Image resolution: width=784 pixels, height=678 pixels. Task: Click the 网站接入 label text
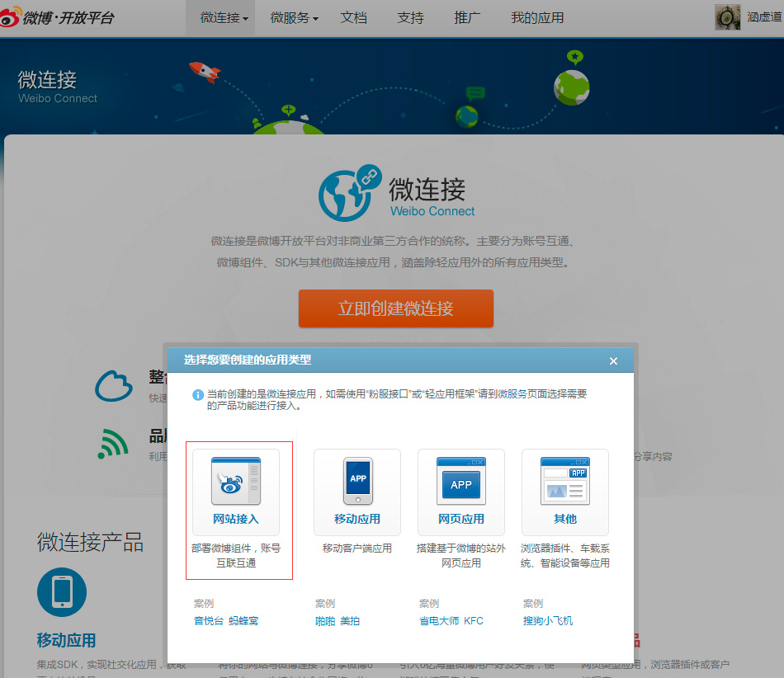236,519
